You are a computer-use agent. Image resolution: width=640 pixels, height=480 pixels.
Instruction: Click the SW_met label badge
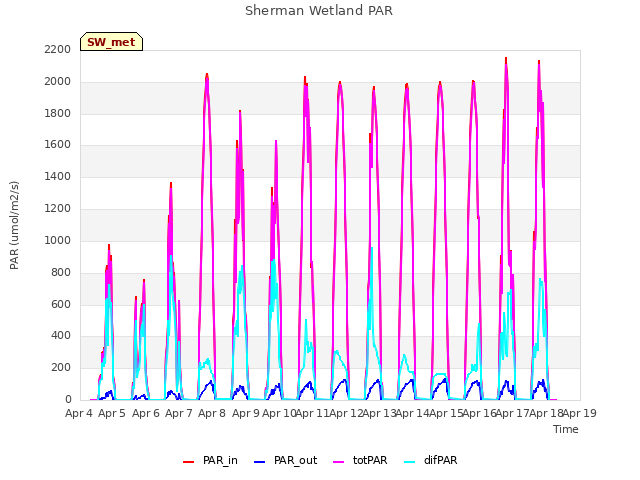(111, 42)
